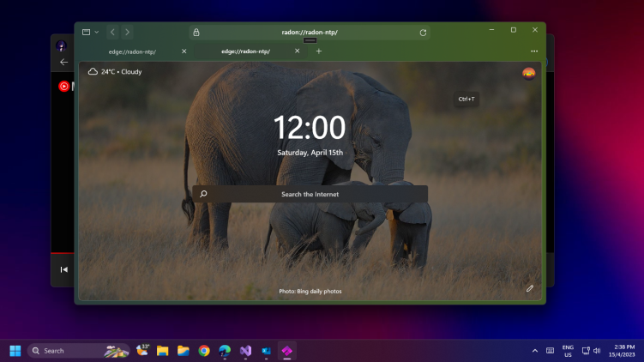This screenshot has width=644, height=362.
Task: Open a new tab with the plus button
Action: [319, 51]
